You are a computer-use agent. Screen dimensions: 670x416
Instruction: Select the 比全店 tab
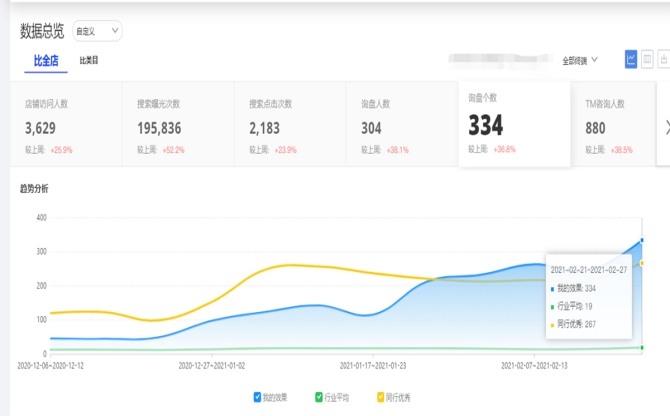pyautogui.click(x=46, y=61)
